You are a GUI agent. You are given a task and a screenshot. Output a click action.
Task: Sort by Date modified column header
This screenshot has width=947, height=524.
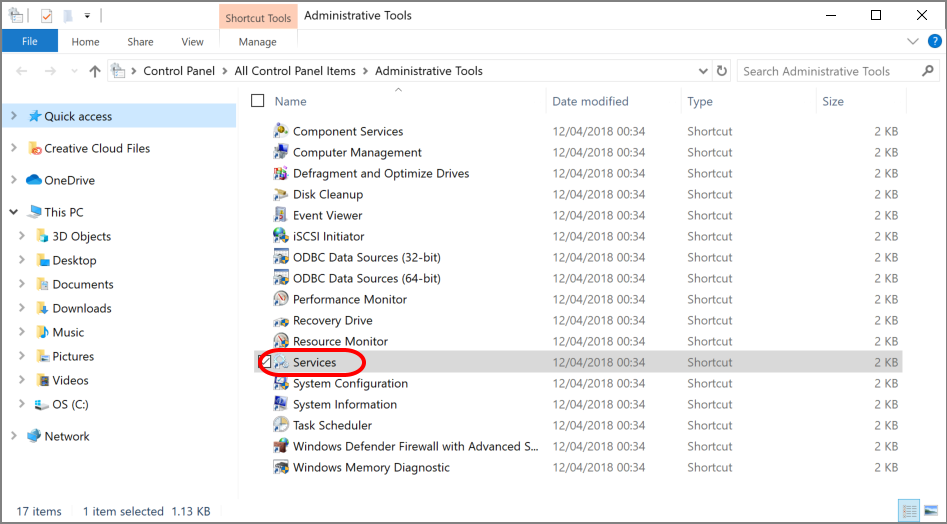tap(590, 101)
